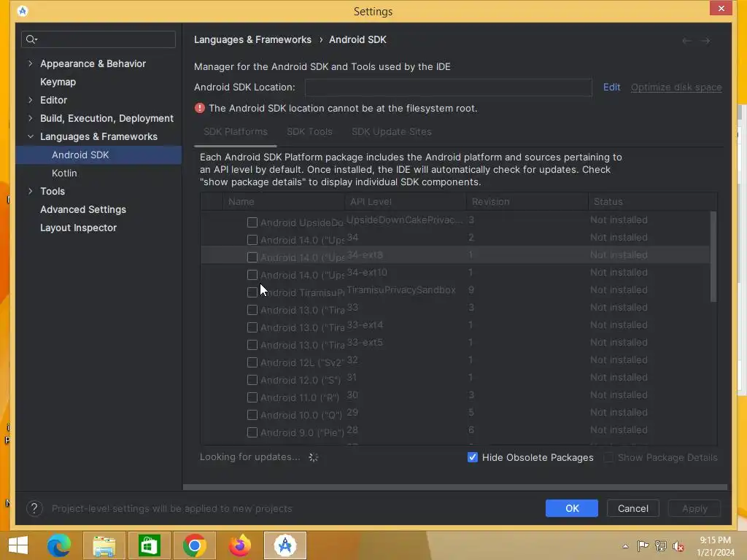Launch Google Chrome from taskbar
747x560 pixels.
click(x=194, y=545)
